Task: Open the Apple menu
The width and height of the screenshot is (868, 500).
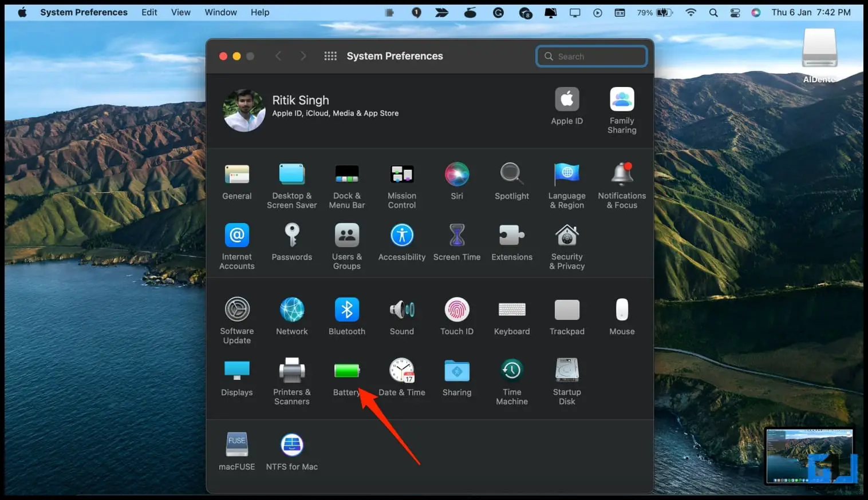Action: pyautogui.click(x=22, y=12)
